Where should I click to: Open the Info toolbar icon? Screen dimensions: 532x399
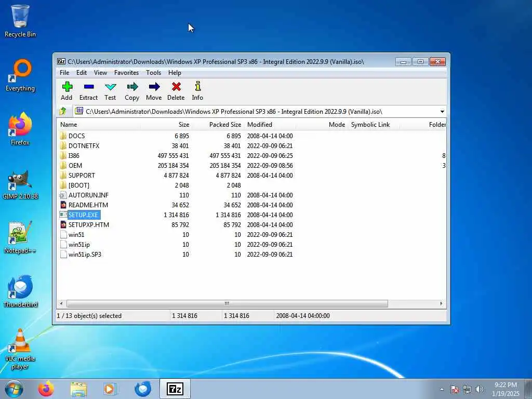click(x=198, y=87)
